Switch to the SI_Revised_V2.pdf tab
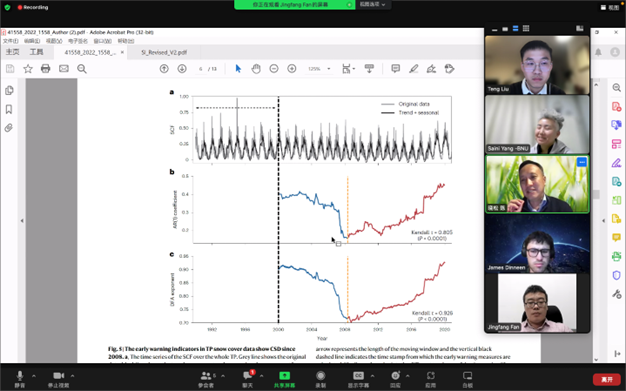Screen dimensions: 626x391 pos(164,52)
